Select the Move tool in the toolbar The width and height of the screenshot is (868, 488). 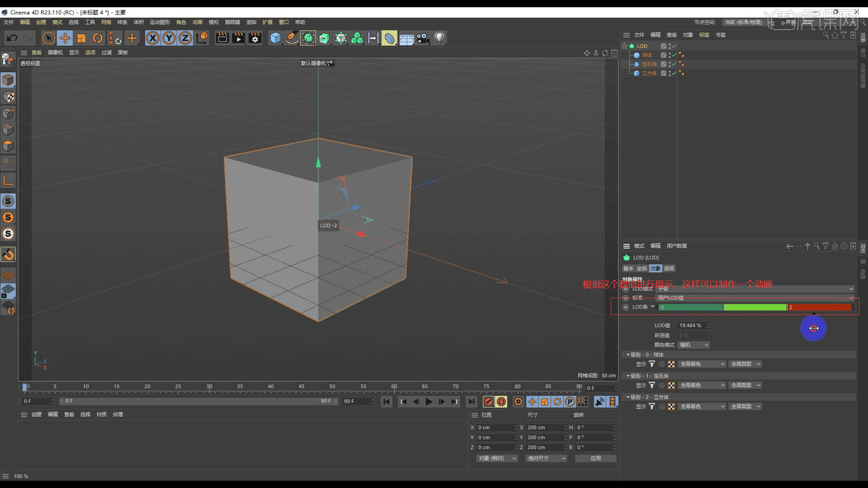[x=65, y=38]
